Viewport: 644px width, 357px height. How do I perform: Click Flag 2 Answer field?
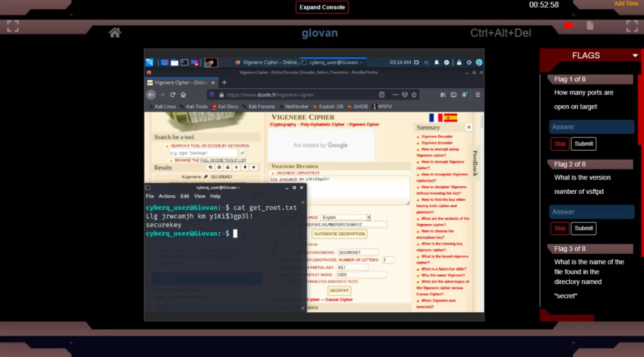click(592, 212)
